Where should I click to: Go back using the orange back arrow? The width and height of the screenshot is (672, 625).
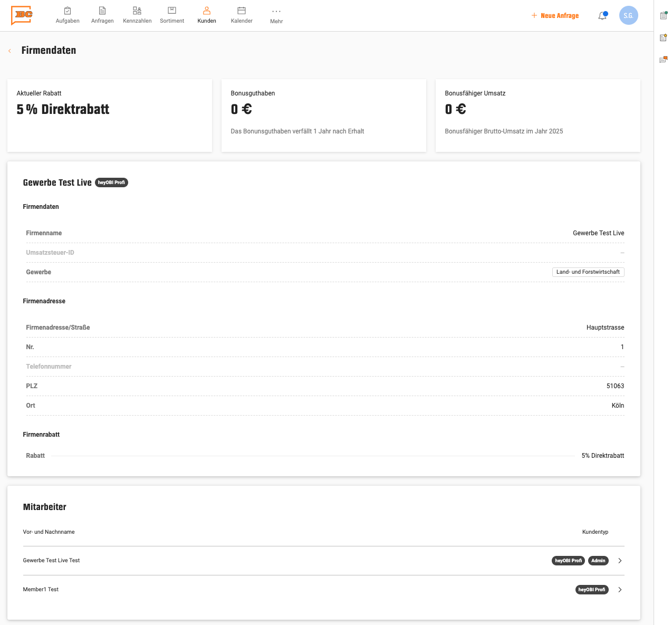[9, 51]
